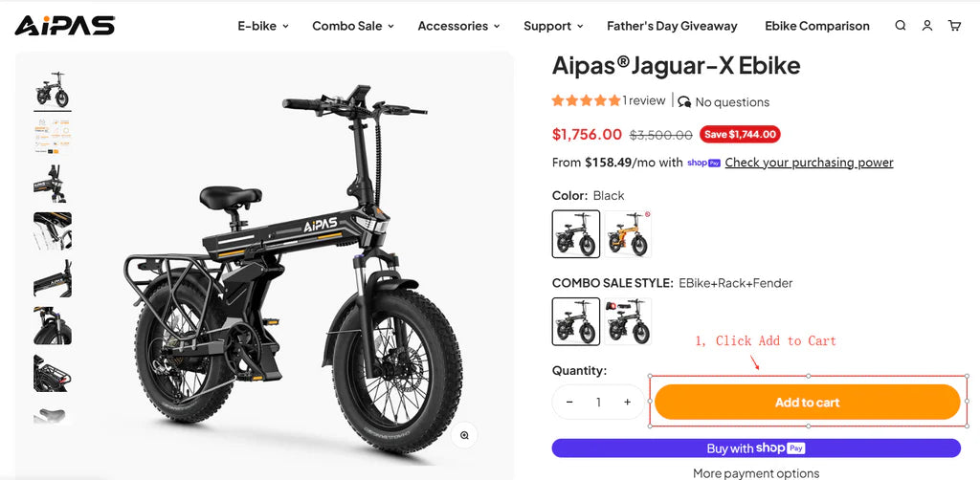The height and width of the screenshot is (480, 980).
Task: Select the orange bike color option
Action: [628, 234]
